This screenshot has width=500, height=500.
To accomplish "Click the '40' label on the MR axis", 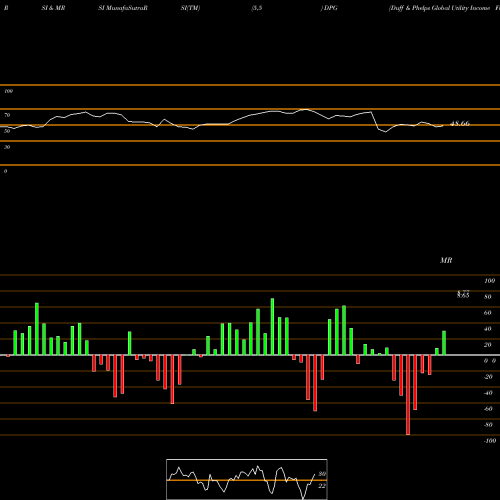I will coord(488,329).
